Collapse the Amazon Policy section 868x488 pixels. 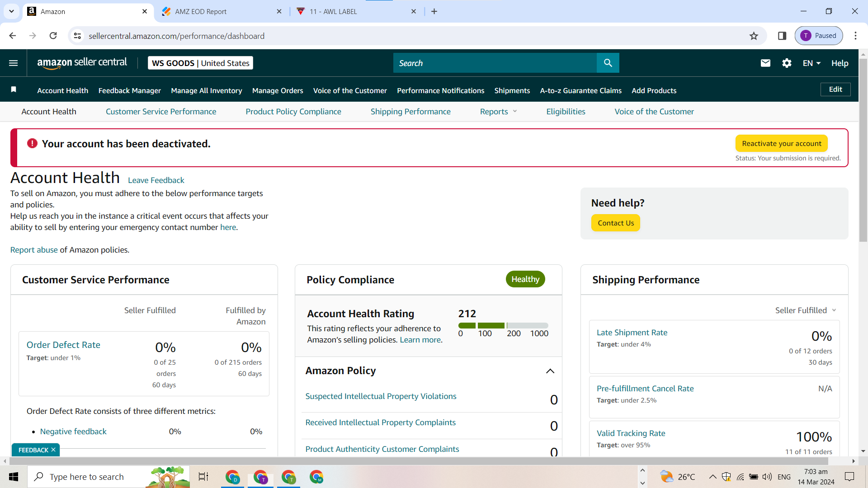pyautogui.click(x=550, y=371)
